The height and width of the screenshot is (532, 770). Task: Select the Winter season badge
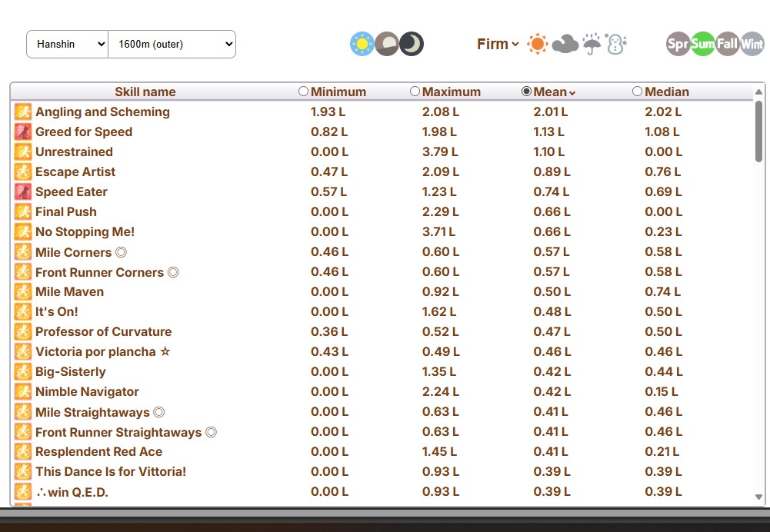[x=752, y=44]
